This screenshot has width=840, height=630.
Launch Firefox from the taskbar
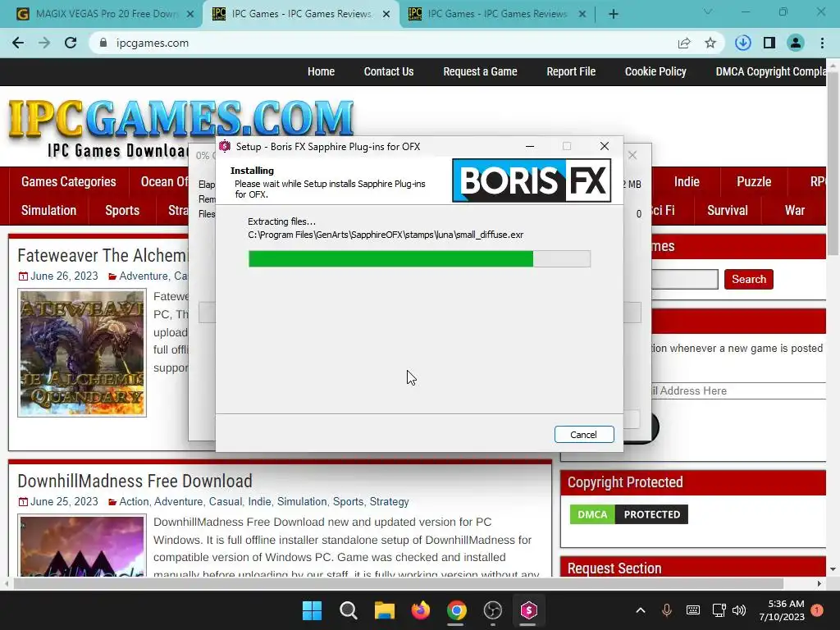(x=421, y=610)
